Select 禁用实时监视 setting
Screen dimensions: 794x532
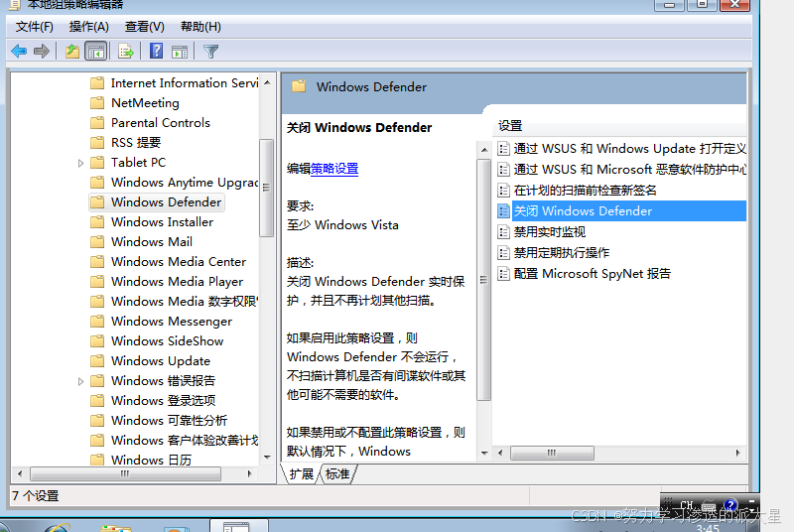(x=550, y=232)
